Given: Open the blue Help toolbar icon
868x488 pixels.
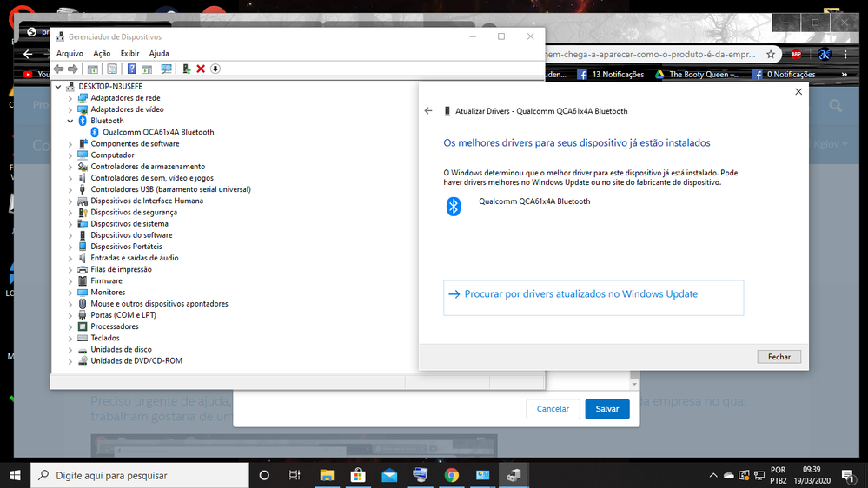Looking at the screenshot, I should 132,69.
